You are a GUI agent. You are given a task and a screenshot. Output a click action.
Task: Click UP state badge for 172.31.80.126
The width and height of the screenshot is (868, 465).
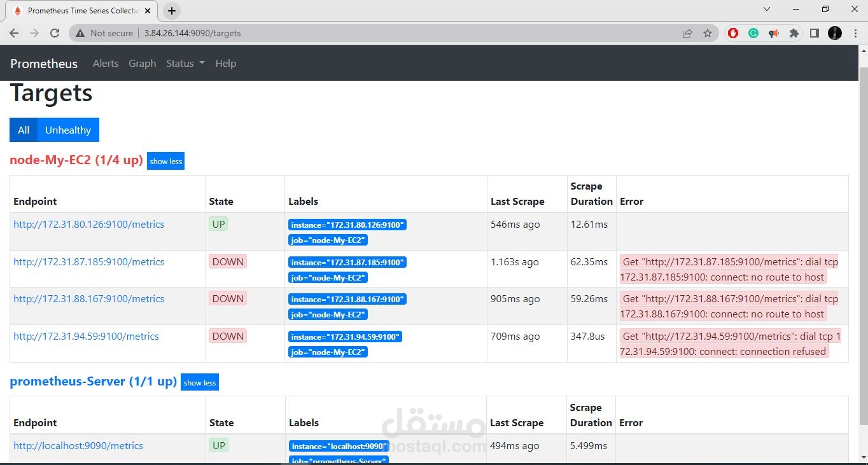pyautogui.click(x=219, y=224)
